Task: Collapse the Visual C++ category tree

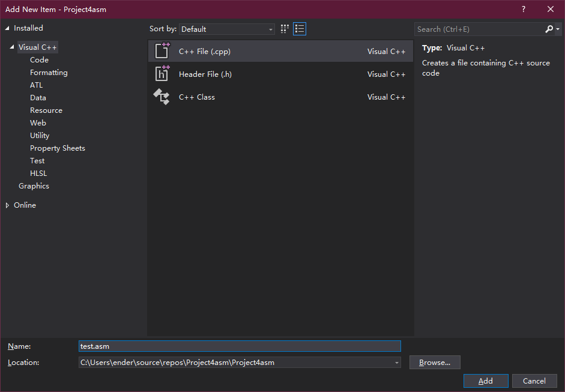Action: 12,47
